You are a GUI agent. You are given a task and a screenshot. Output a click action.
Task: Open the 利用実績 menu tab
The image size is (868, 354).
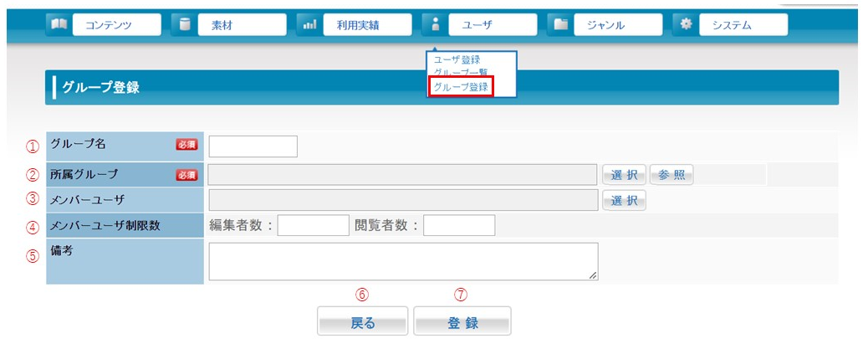click(x=367, y=25)
